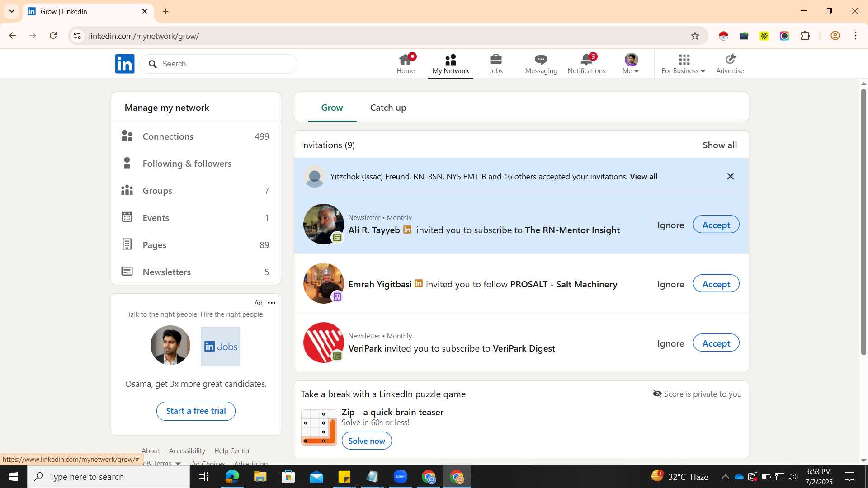Go to LinkedIn Home icon
Image resolution: width=868 pixels, height=488 pixels.
click(406, 64)
